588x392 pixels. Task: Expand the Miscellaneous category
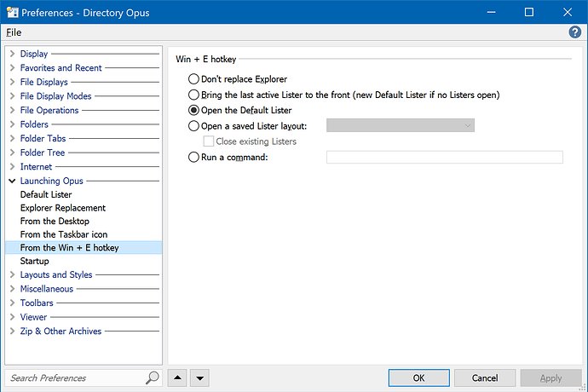coord(13,289)
